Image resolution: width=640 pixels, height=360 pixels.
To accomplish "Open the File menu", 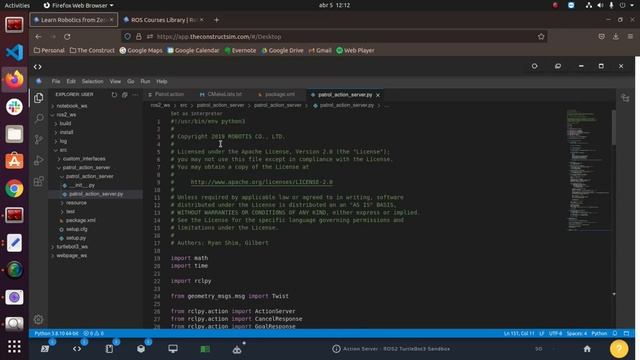I will coord(56,82).
